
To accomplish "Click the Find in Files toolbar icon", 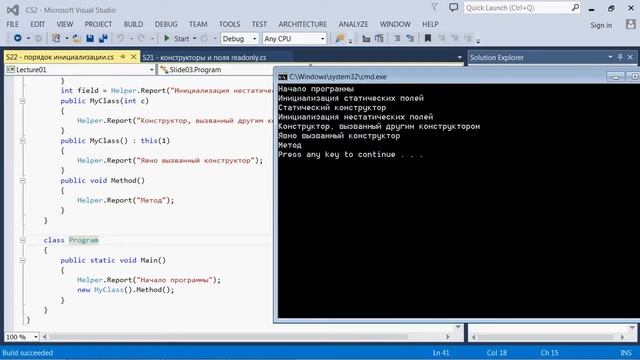I will [340, 38].
